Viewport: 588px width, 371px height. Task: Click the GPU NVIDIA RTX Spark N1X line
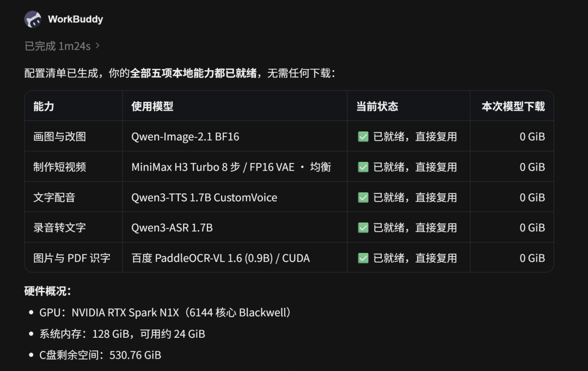(x=165, y=313)
